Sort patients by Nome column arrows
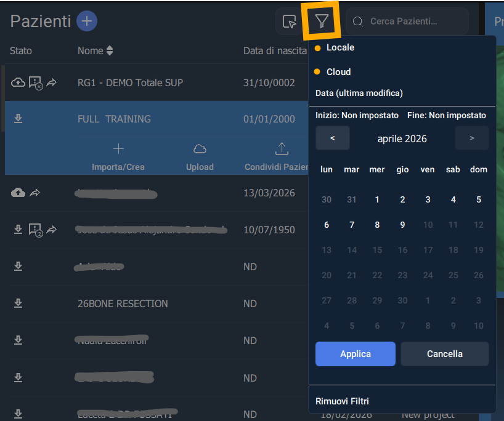The image size is (504, 421). 110,50
